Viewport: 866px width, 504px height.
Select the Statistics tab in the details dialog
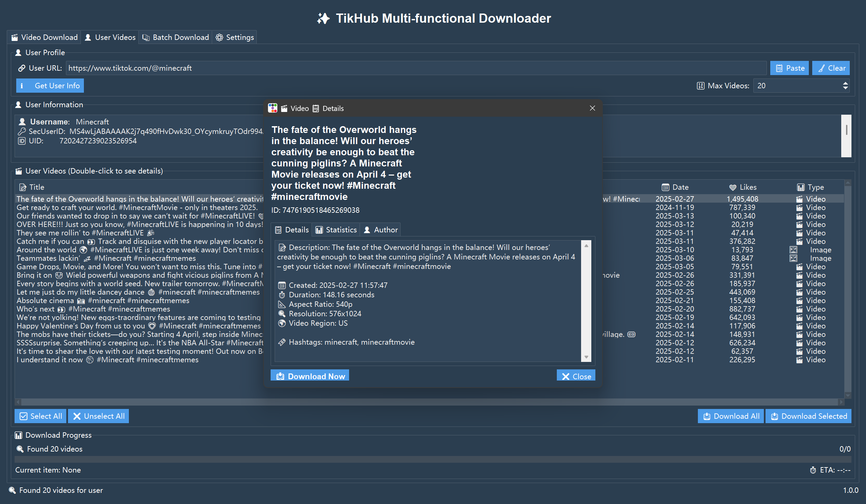[x=336, y=230]
